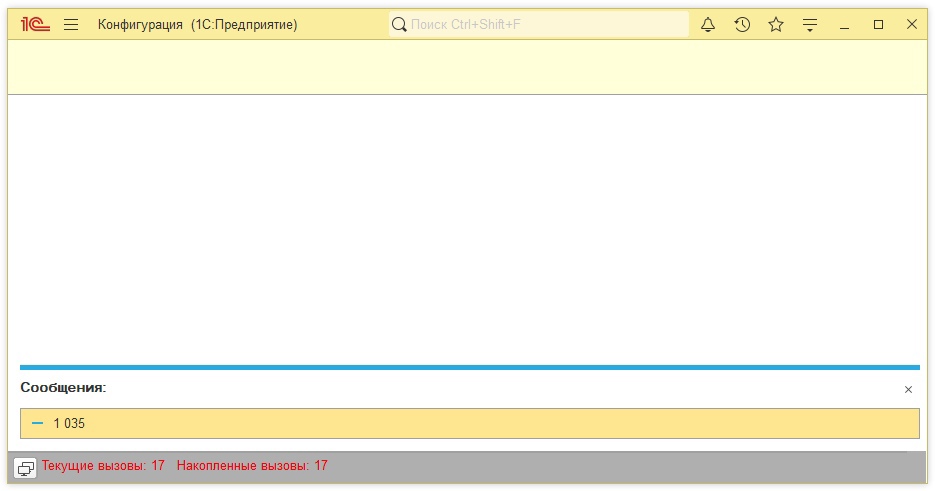Minimize the Конфигурация window
The image size is (935, 491).
(844, 25)
